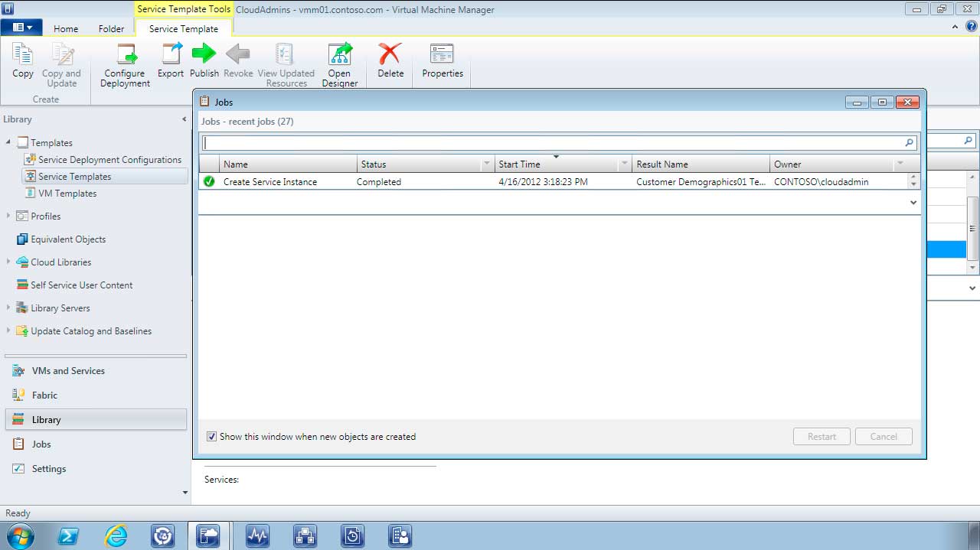The image size is (980, 550).
Task: Select Equivalent Objects in Library tree
Action: 68,239
